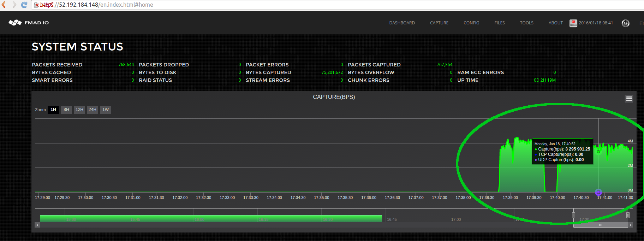Viewport: 644px width, 241px height.
Task: Click the navigator scroll left arrow
Action: 37,225
